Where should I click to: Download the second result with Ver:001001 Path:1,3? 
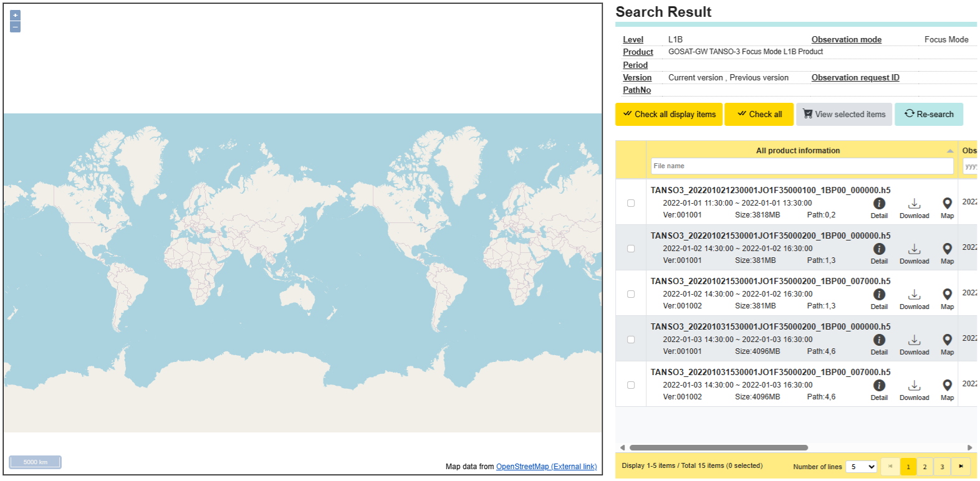(x=914, y=253)
